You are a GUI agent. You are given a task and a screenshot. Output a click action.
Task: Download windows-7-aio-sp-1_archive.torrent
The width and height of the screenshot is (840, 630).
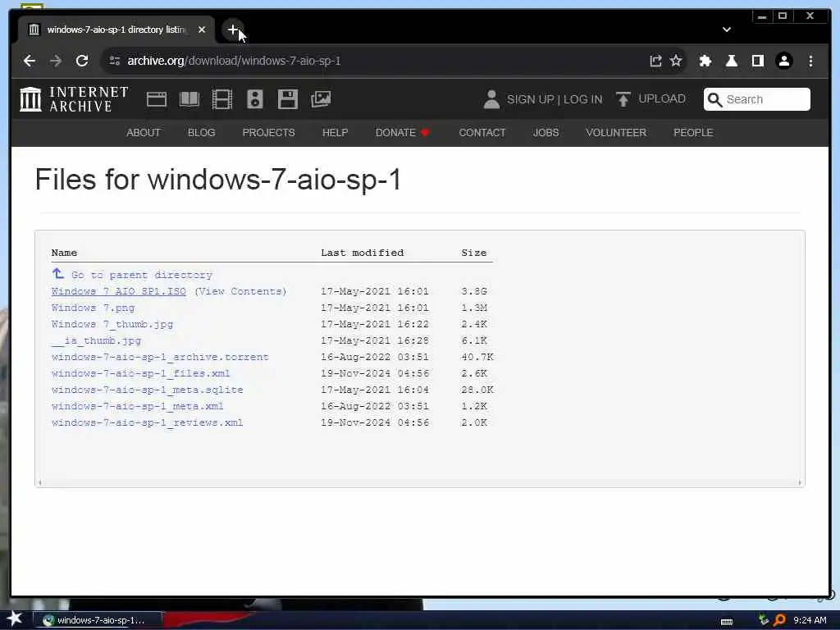click(160, 357)
